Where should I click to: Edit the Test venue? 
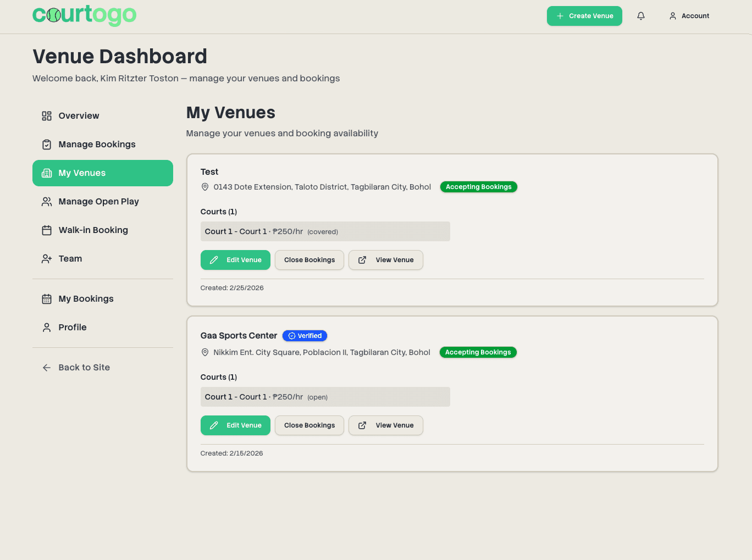(x=235, y=260)
